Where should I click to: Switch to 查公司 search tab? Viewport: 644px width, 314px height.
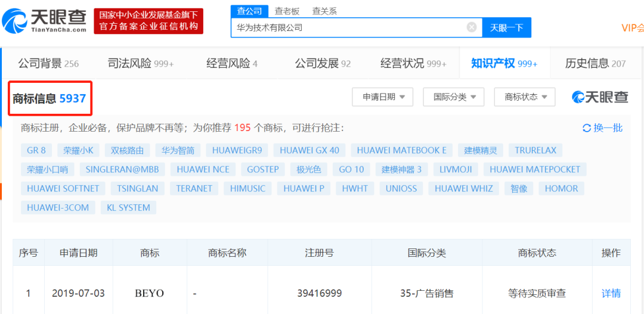click(x=249, y=11)
